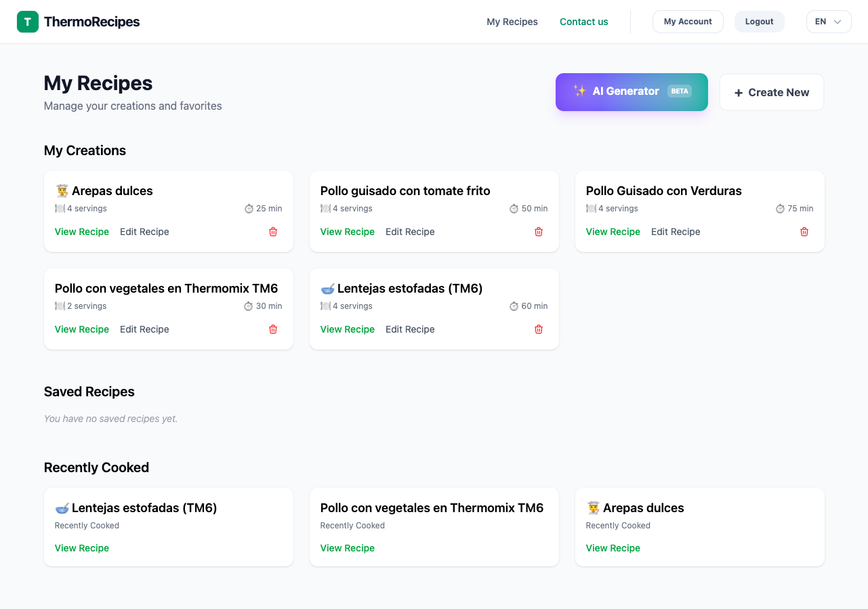Delete Pollo guisado con tomate frito recipe

(539, 232)
